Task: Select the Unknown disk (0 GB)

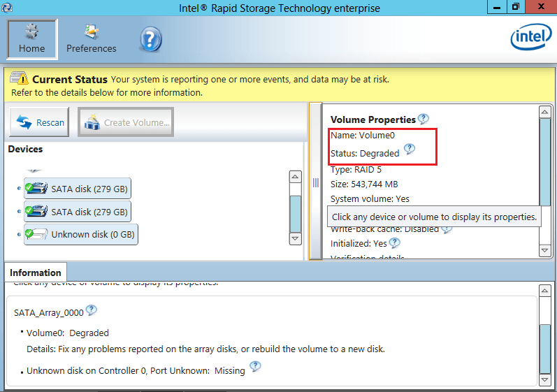Action: pos(81,234)
